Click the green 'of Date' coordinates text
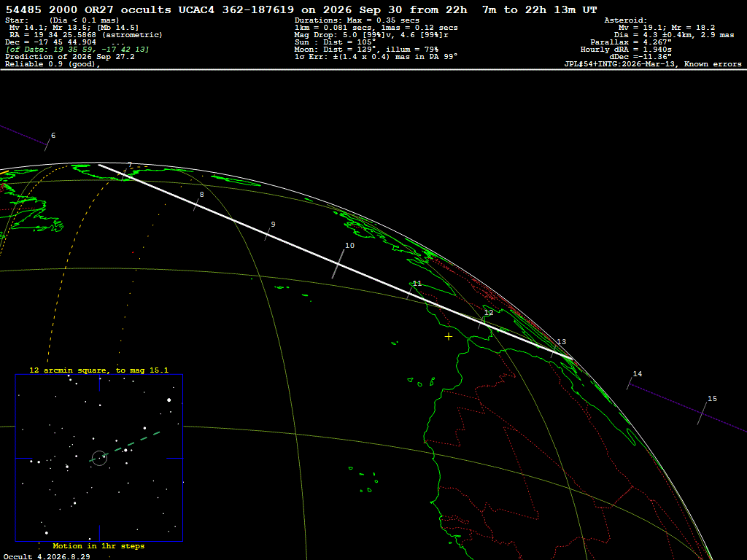 point(77,50)
